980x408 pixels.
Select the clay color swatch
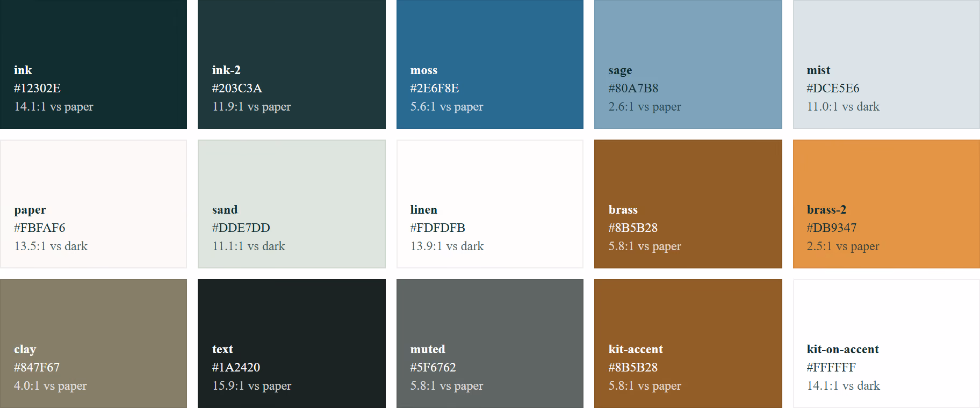click(x=93, y=344)
